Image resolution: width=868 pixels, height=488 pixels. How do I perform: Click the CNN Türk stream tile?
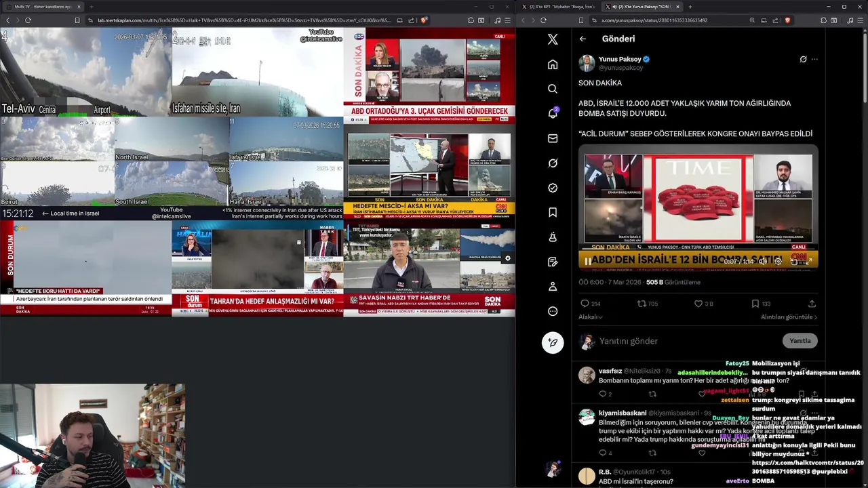coord(429,171)
